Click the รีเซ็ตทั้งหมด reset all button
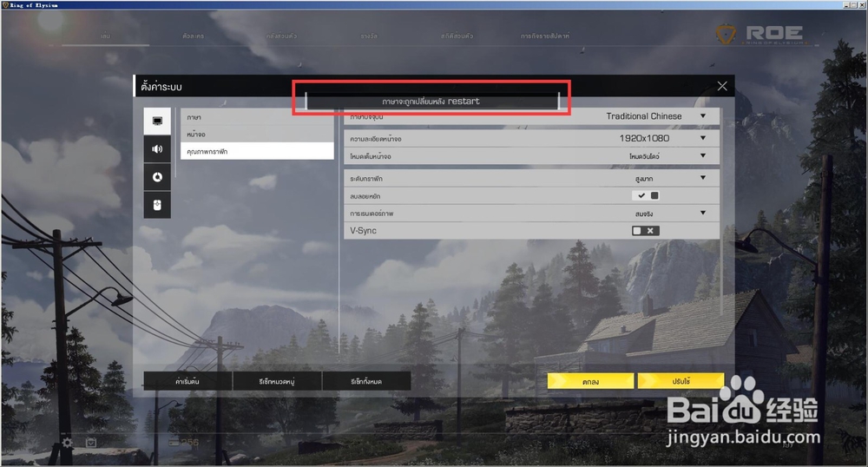 click(x=366, y=381)
